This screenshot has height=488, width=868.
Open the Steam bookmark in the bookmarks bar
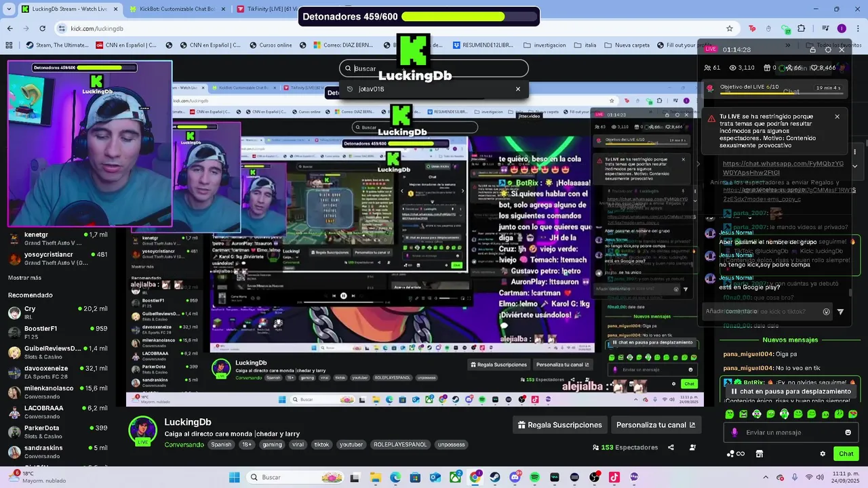coord(57,45)
